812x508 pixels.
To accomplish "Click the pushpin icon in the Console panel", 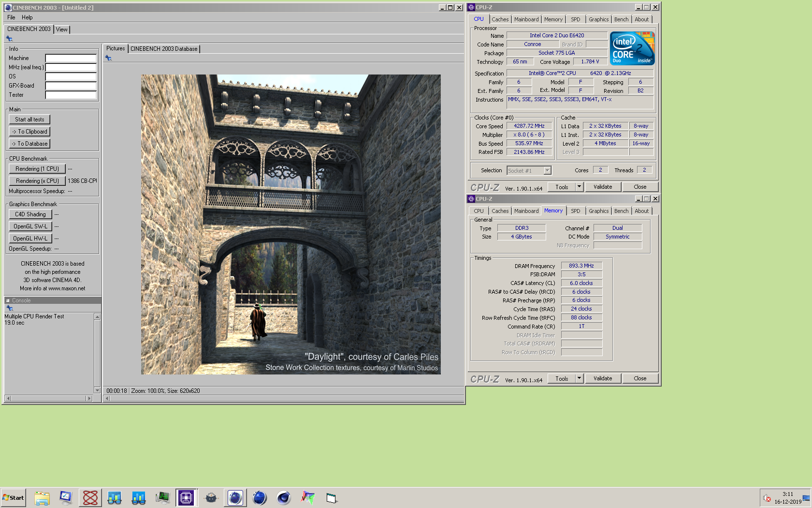I will (x=9, y=308).
